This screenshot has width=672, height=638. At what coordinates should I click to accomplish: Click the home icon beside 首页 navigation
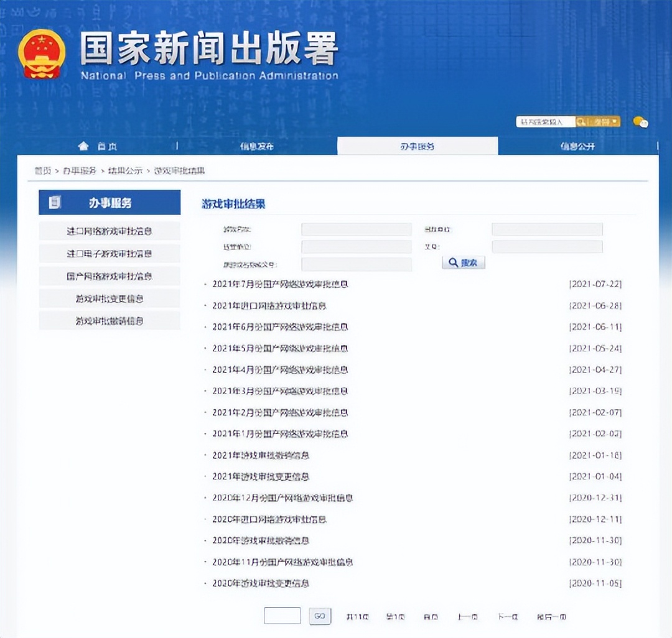coord(84,146)
